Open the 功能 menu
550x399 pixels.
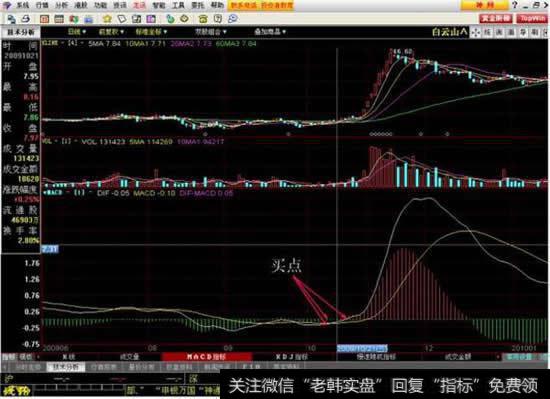(x=100, y=5)
